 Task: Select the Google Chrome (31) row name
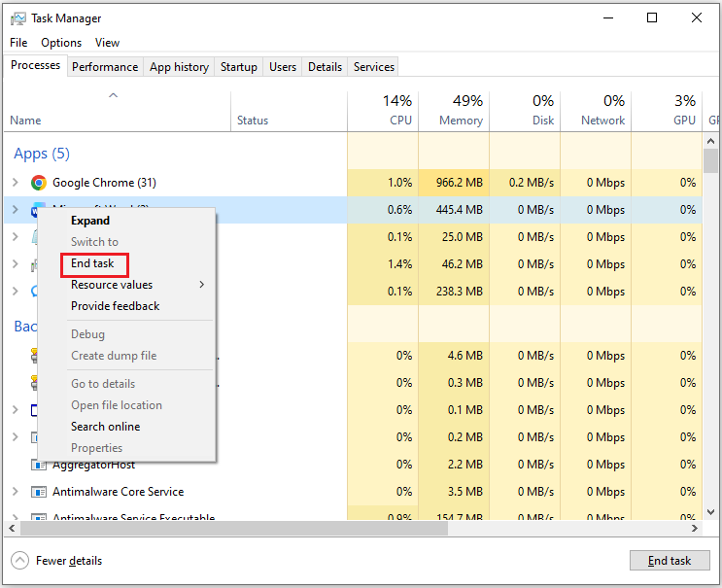pyautogui.click(x=104, y=183)
